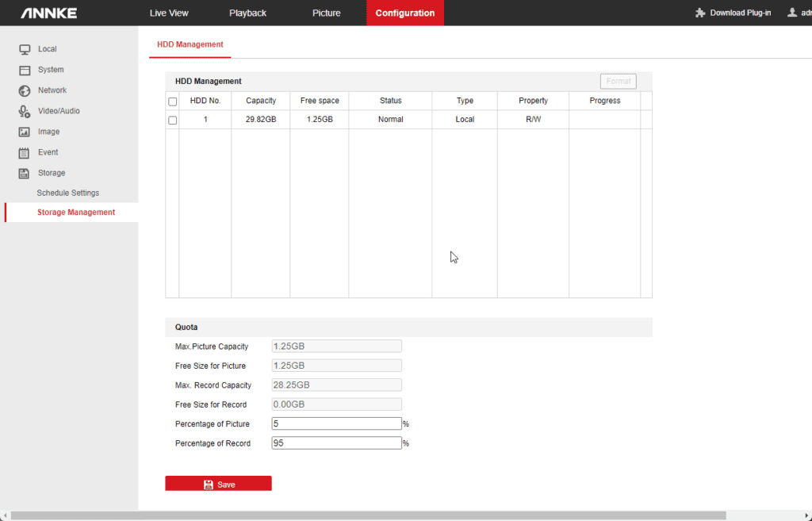Click the Video/Audio icon in sidebar
Screen dimensions: 812x521
point(24,111)
